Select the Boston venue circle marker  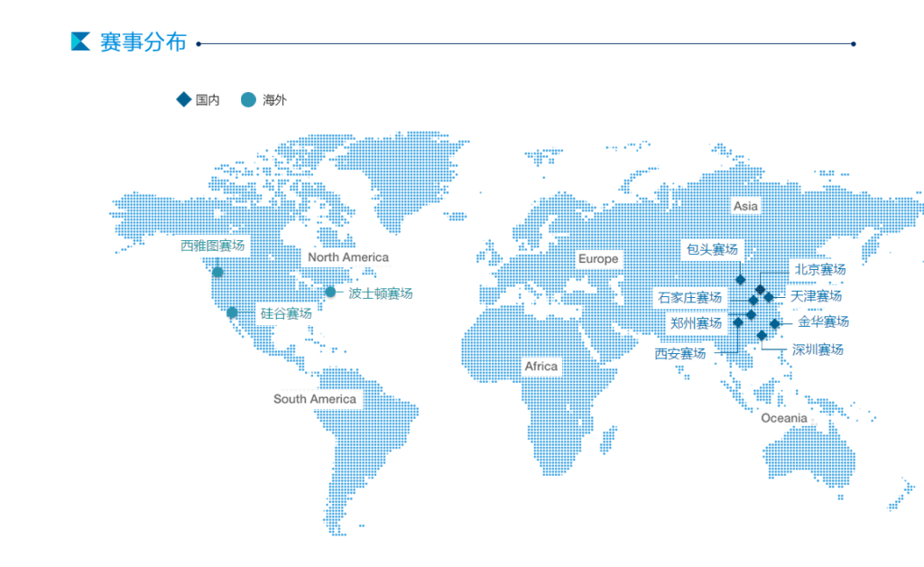click(330, 292)
